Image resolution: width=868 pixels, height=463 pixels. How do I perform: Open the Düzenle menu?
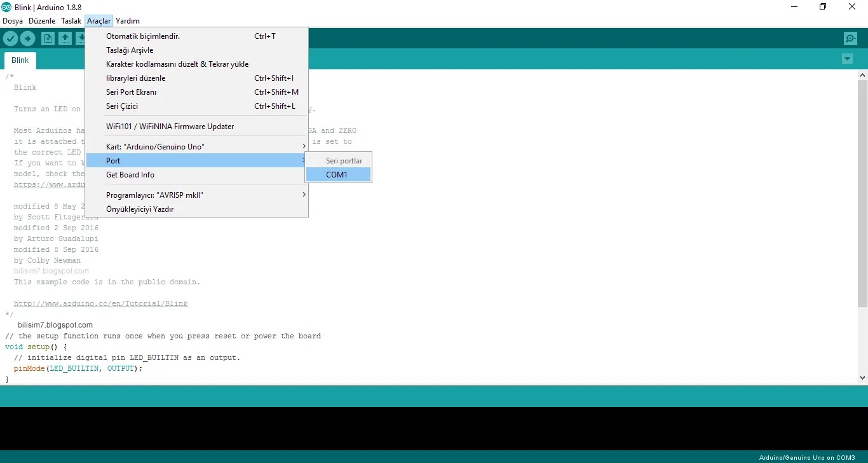pos(42,21)
